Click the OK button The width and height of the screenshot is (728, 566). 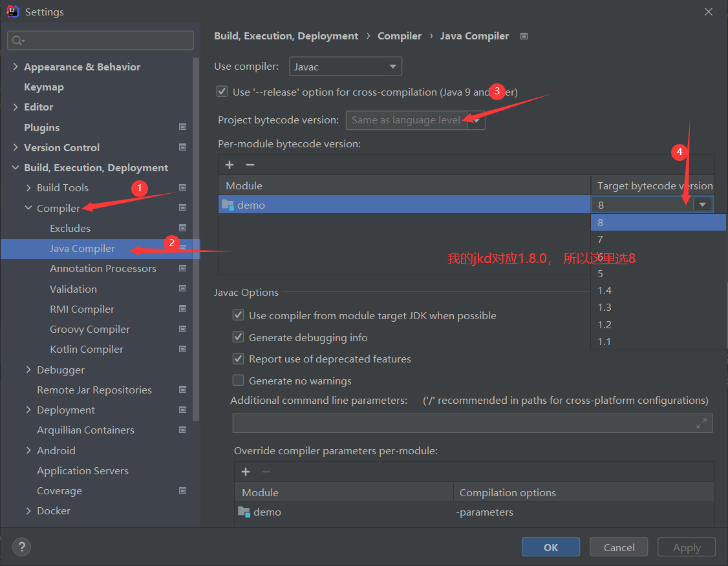pyautogui.click(x=551, y=547)
